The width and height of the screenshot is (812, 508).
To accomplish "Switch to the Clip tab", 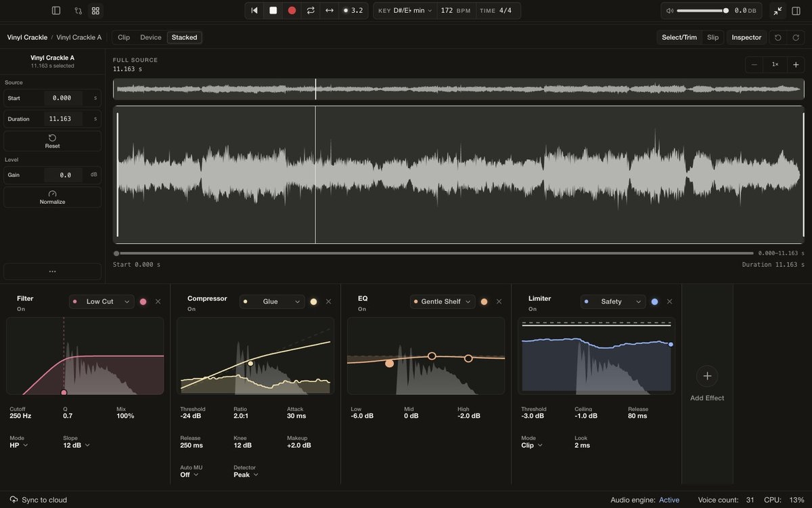I will tap(124, 37).
